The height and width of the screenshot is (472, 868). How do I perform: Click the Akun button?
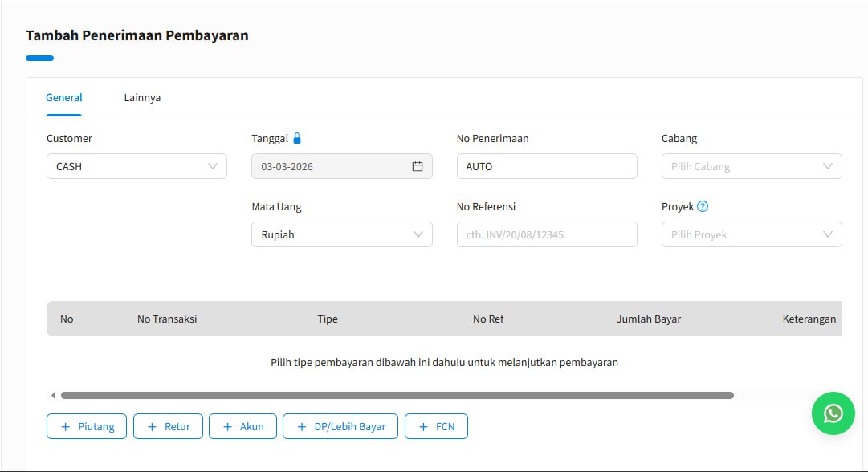click(x=242, y=426)
